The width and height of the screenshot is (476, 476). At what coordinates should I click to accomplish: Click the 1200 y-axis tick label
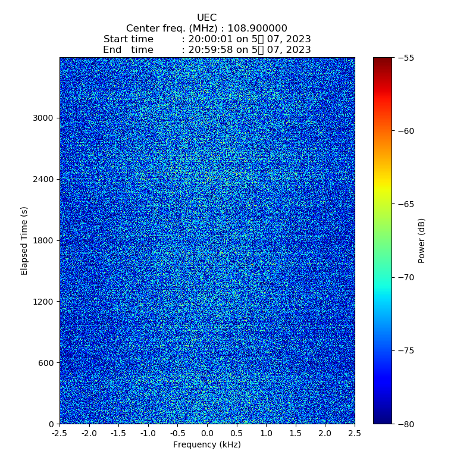[43, 302]
